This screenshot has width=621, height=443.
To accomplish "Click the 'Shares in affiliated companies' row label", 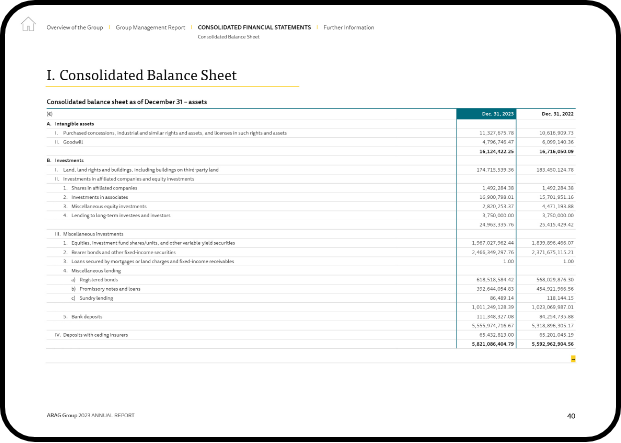I will pos(104,188).
